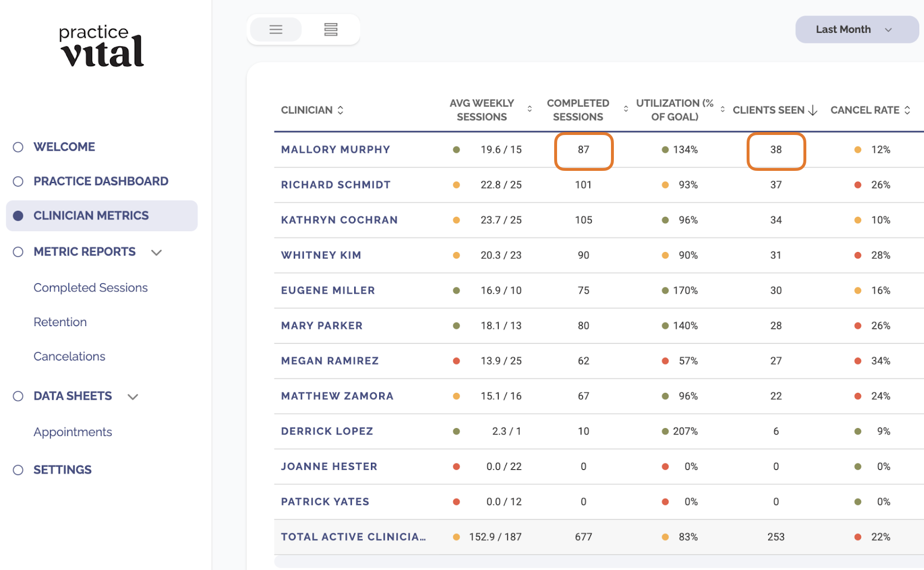Viewport: 924px width, 570px height.
Task: Open Mallory Murphy's clinician link
Action: pos(336,149)
